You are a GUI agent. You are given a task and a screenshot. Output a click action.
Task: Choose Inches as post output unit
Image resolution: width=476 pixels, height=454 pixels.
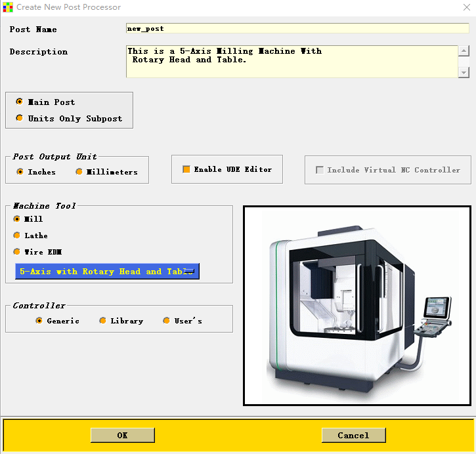pos(20,172)
